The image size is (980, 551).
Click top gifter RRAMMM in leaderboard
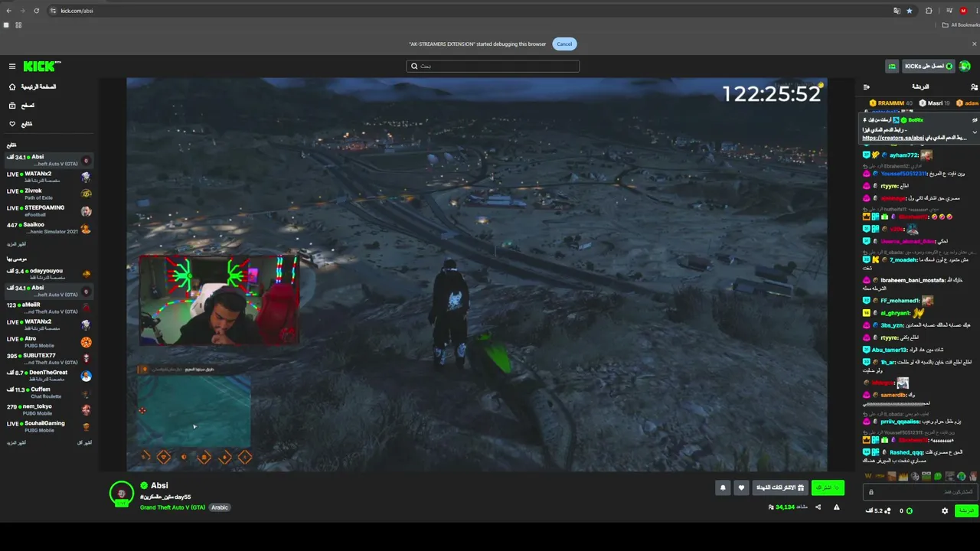(x=891, y=103)
